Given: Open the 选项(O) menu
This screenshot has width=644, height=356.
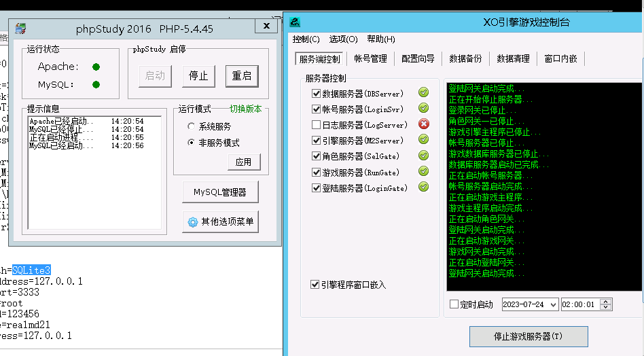Looking at the screenshot, I should 343,39.
